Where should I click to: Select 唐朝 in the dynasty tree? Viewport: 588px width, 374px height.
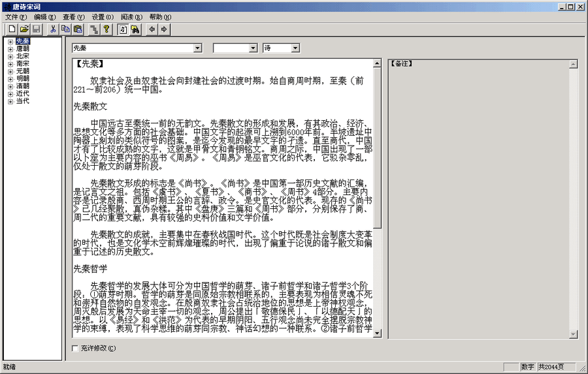(x=22, y=49)
